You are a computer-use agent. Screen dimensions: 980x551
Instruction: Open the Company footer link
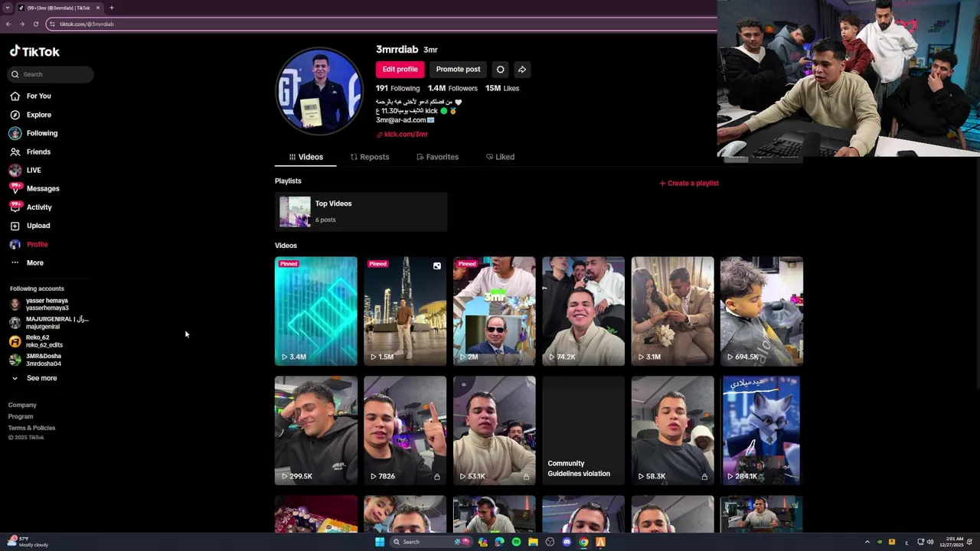click(22, 405)
